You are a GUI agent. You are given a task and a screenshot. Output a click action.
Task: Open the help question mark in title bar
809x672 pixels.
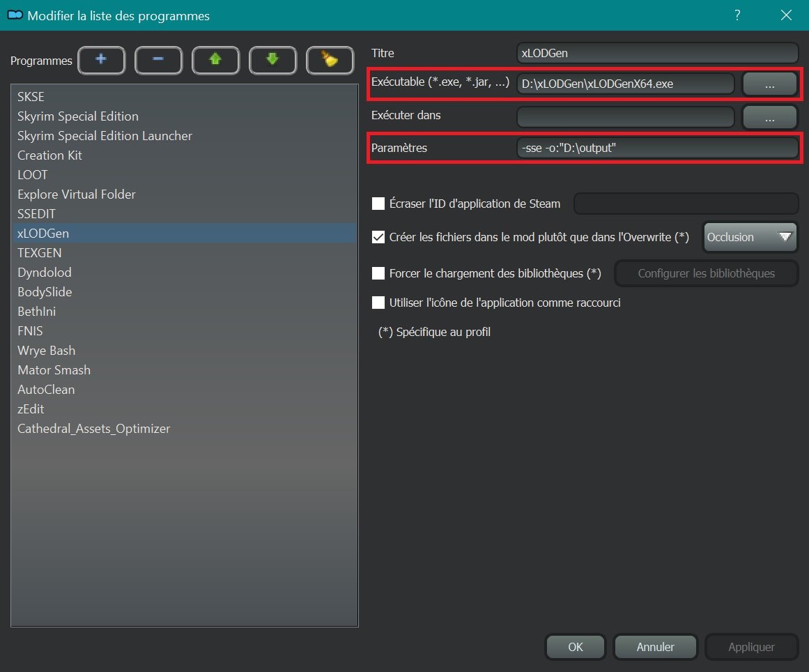tap(737, 15)
